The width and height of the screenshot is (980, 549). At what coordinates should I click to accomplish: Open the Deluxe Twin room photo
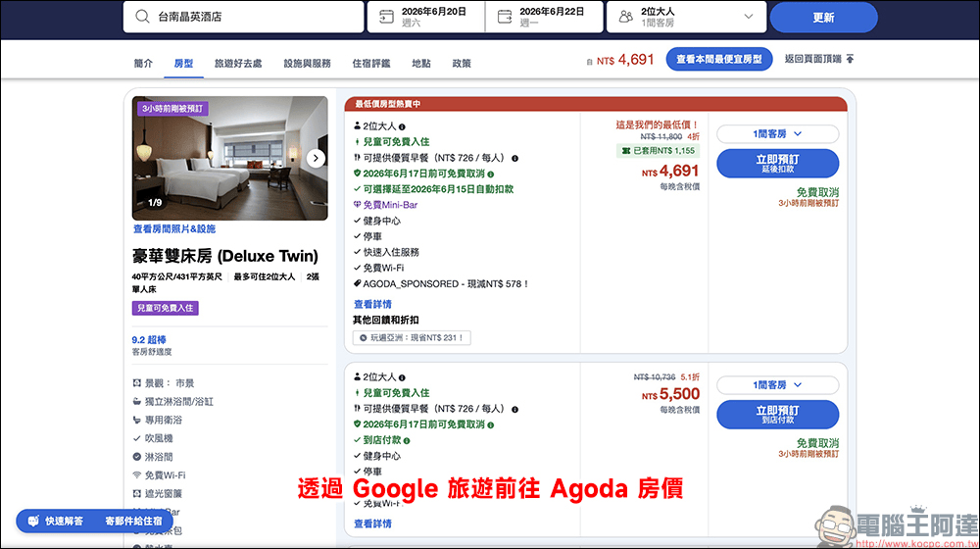229,158
